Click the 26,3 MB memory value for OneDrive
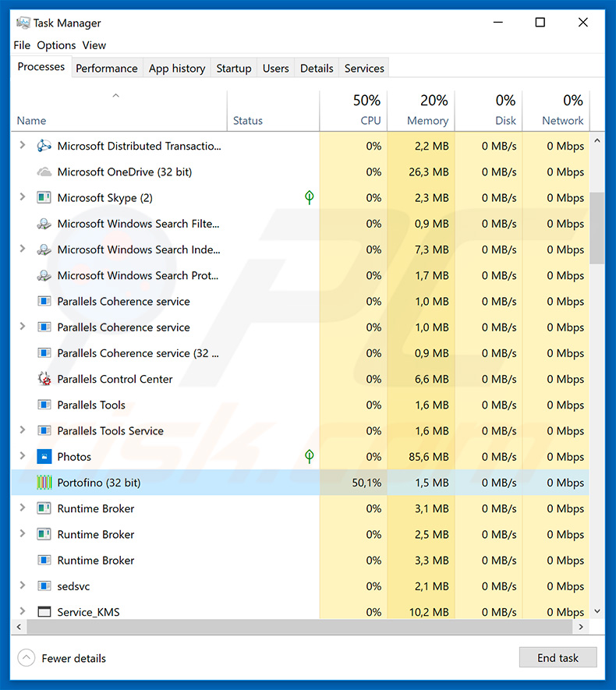This screenshot has height=690, width=616. click(x=429, y=172)
